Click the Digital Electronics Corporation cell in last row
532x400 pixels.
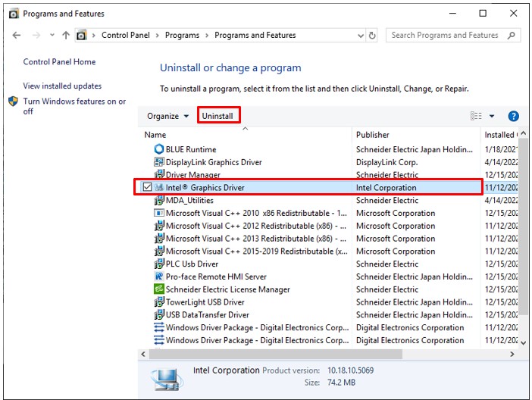(410, 340)
